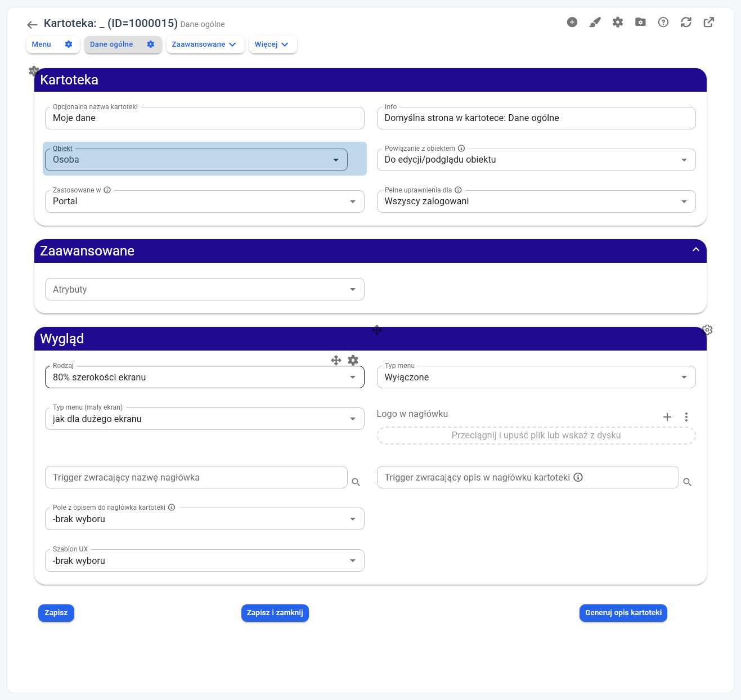
Task: Open the Więcej menu
Action: (x=273, y=44)
